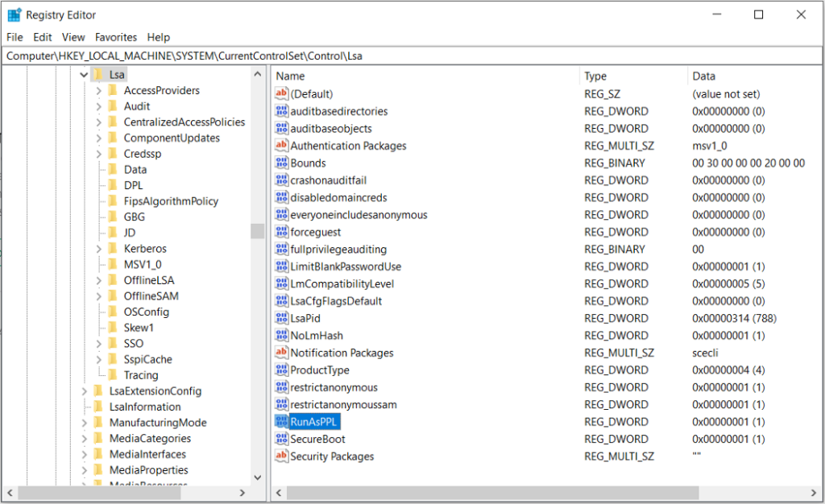Open the Favorites menu
This screenshot has height=504, width=825.
tap(116, 37)
